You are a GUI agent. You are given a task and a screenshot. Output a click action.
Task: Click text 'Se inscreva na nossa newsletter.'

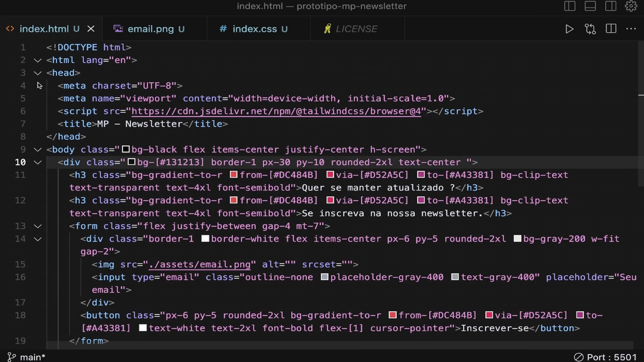pos(392,214)
